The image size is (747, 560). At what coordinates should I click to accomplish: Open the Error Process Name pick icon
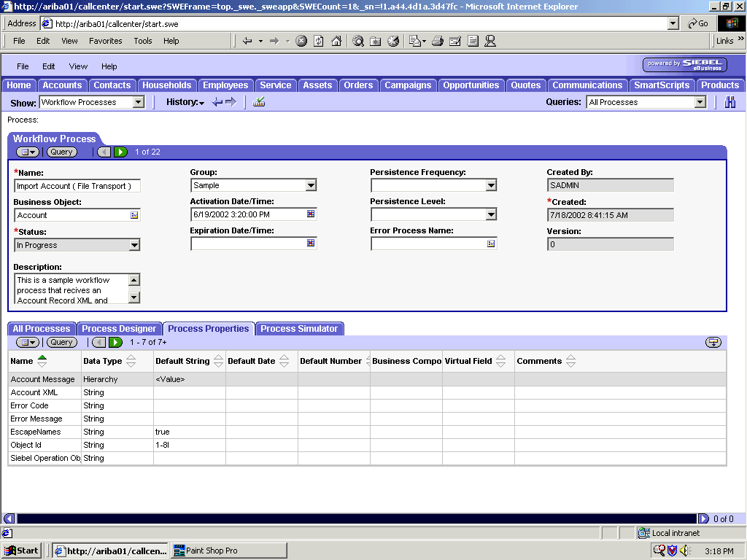coord(491,243)
